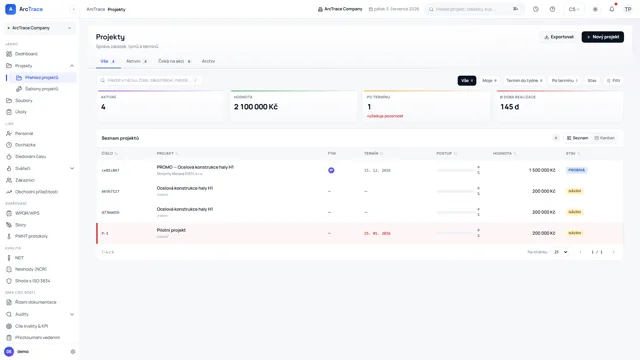640x360 pixels.
Task: Open Docházka in the sidebar
Action: (25, 145)
